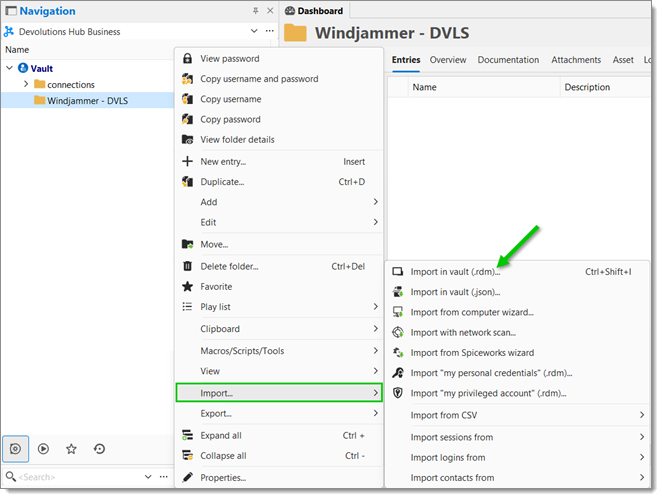Select the Export... menu entry
The height and width of the screenshot is (499, 662).
[279, 413]
